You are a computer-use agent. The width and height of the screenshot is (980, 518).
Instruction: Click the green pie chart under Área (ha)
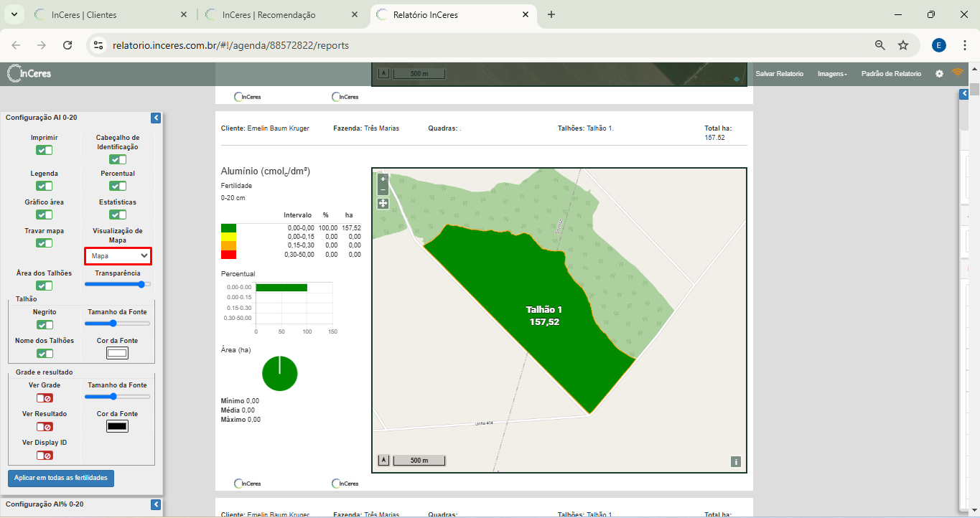click(x=280, y=373)
